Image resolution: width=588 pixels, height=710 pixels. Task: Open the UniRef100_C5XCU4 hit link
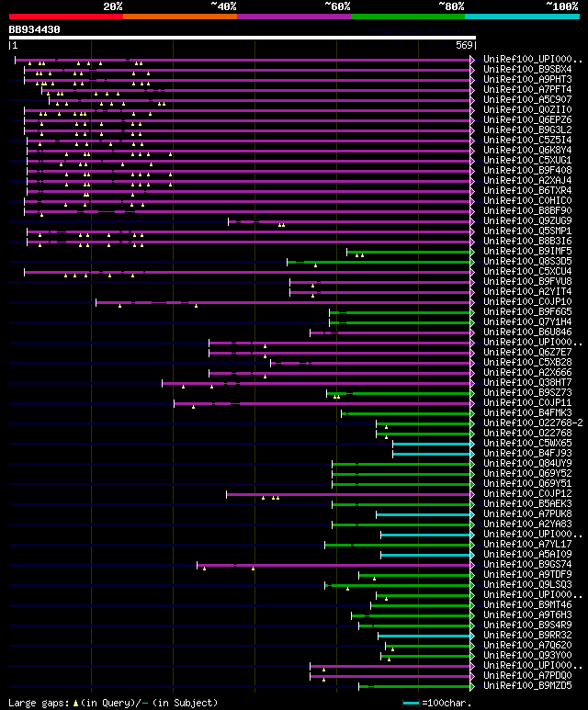point(527,271)
